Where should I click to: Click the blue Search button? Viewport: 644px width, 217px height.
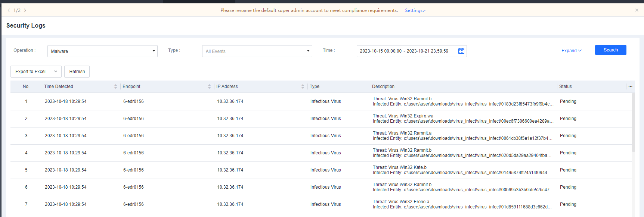click(610, 50)
